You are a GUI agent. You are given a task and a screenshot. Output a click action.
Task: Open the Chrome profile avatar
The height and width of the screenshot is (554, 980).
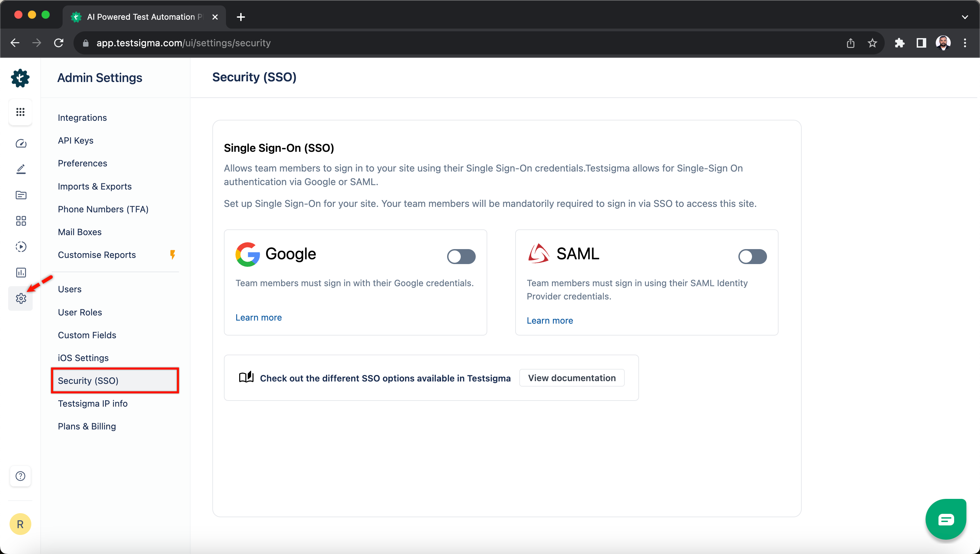point(943,43)
